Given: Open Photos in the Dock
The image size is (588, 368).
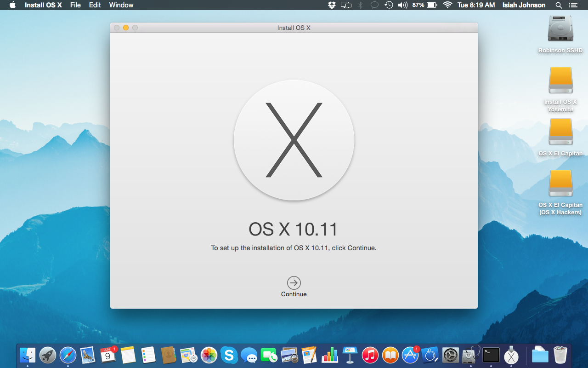Looking at the screenshot, I should pos(209,355).
